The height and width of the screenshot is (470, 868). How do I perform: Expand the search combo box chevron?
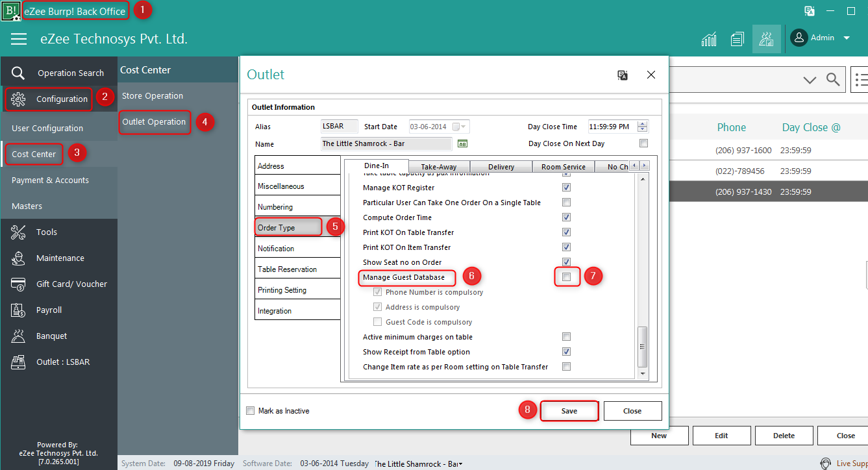(x=810, y=80)
